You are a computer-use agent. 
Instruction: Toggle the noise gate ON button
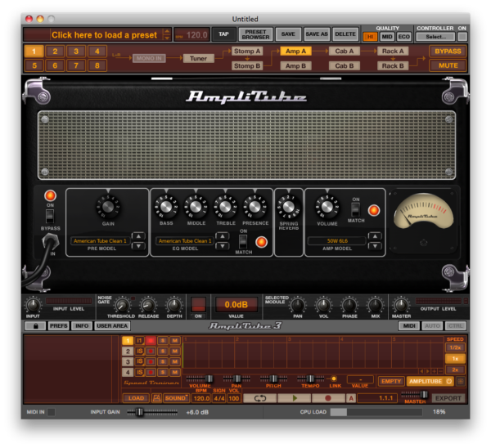[x=198, y=304]
